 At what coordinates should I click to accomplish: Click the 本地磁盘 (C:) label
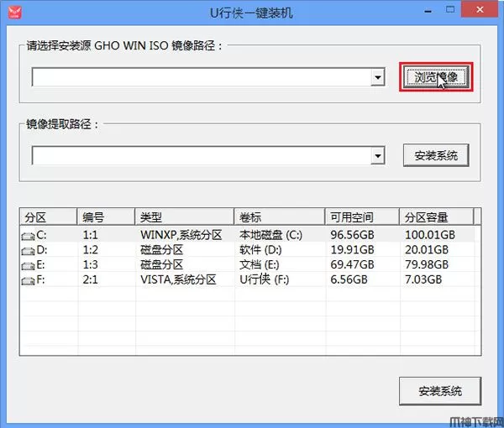point(270,235)
